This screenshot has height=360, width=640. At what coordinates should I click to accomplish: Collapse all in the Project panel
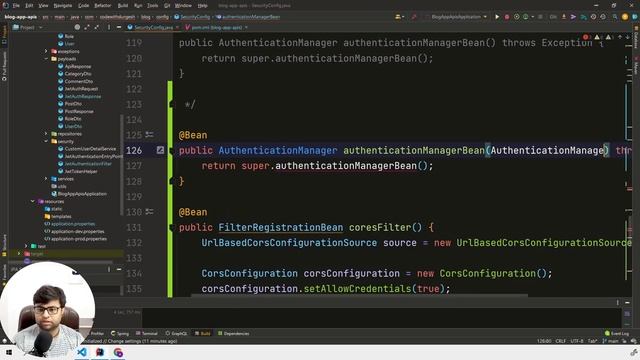coord(97,27)
